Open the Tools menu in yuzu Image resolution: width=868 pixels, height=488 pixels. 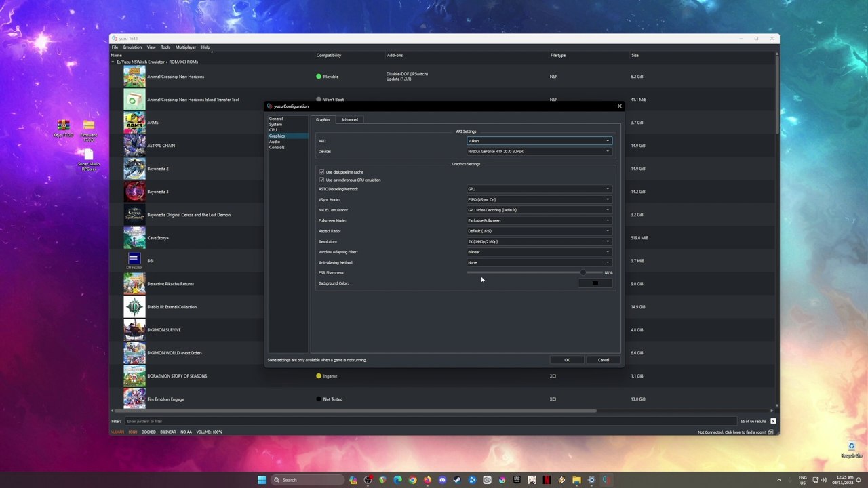pyautogui.click(x=165, y=47)
